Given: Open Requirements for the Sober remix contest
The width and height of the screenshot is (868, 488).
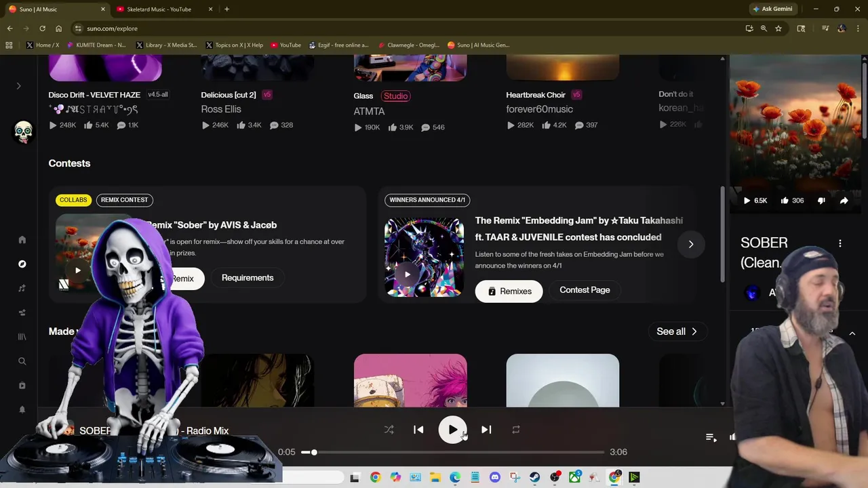Looking at the screenshot, I should pos(248,278).
